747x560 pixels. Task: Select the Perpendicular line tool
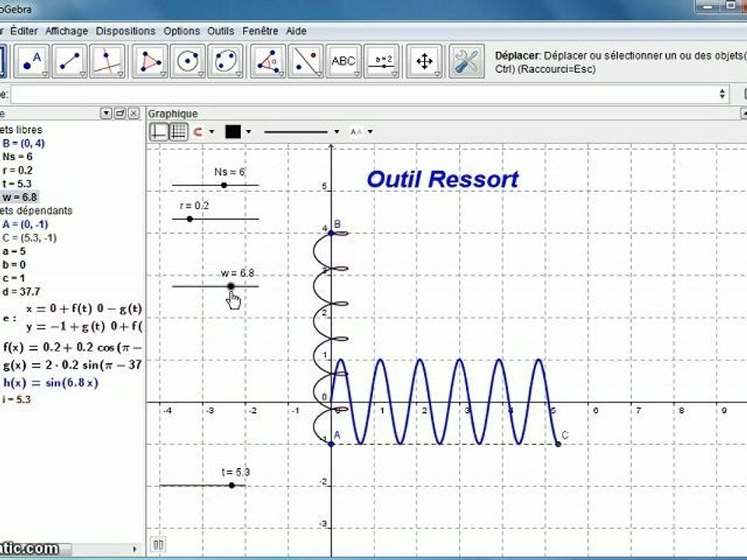coord(107,61)
